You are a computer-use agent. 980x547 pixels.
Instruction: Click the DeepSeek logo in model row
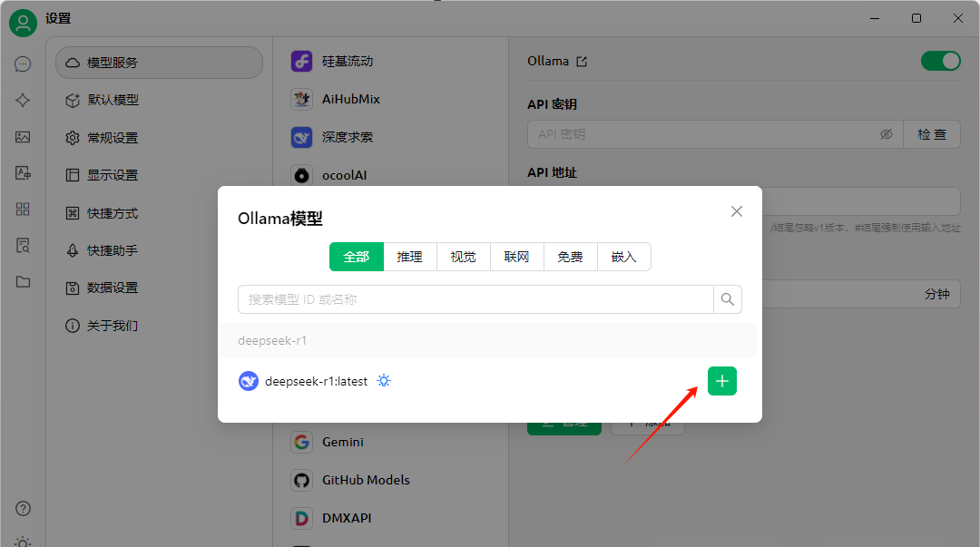(x=249, y=381)
